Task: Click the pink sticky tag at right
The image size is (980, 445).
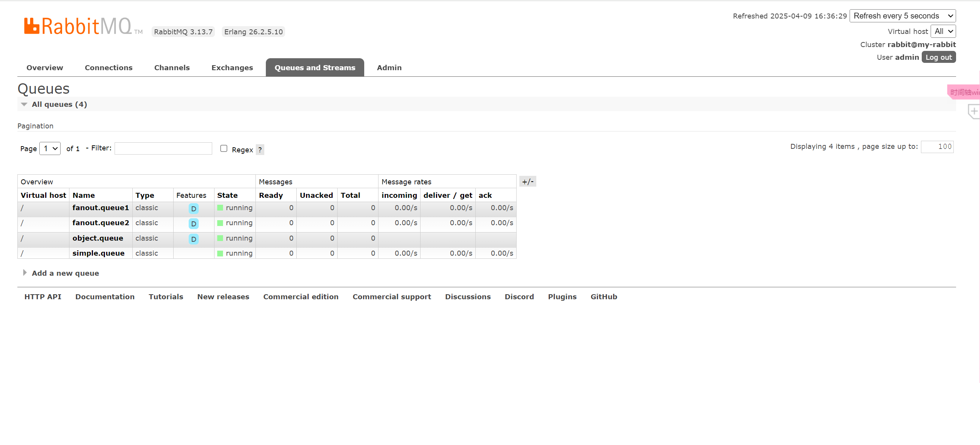Action: 964,92
